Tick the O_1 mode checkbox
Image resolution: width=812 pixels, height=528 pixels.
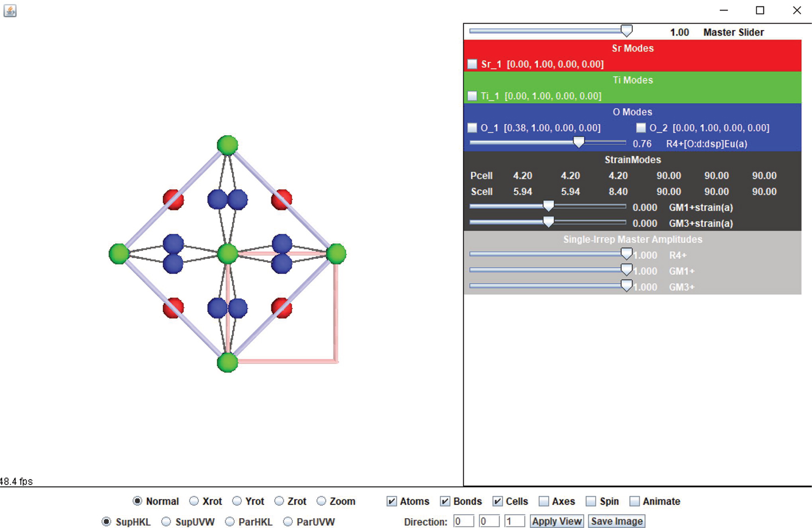tap(472, 128)
